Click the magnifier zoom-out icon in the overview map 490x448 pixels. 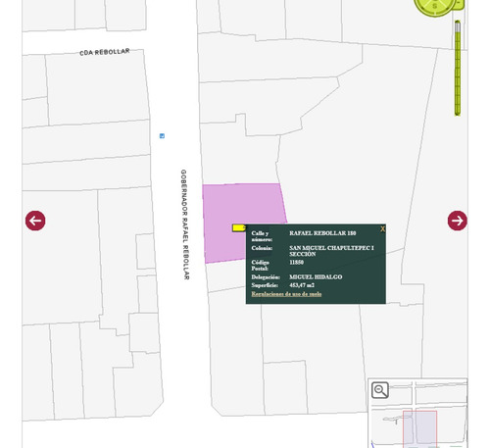[x=380, y=390]
